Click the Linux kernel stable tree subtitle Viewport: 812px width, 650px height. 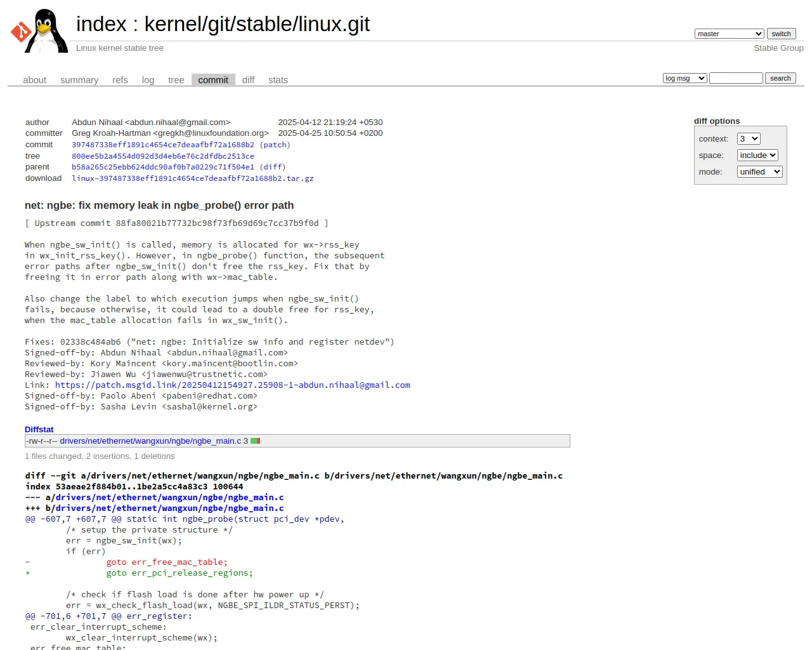(x=120, y=48)
